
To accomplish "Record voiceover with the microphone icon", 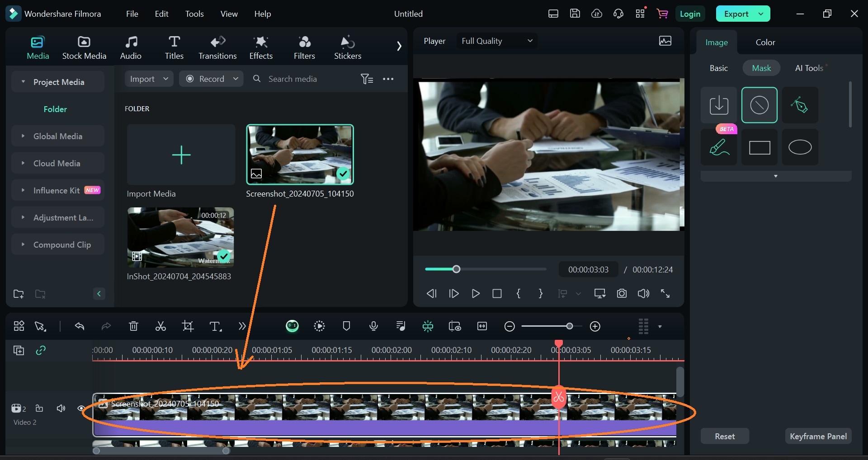I will (x=373, y=326).
